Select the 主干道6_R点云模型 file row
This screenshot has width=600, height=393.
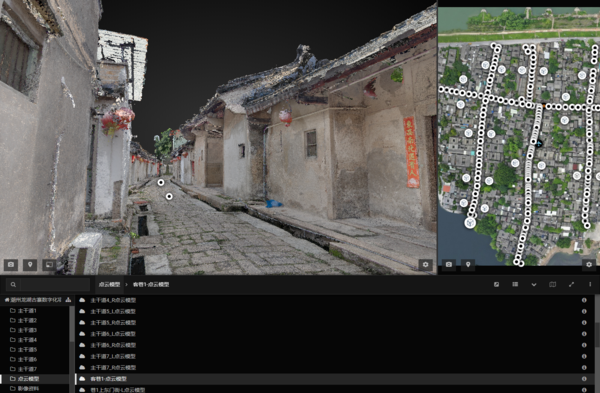pyautogui.click(x=335, y=345)
